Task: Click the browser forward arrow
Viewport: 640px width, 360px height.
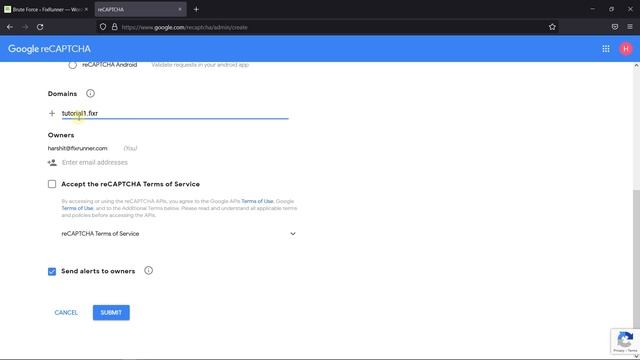Action: point(25,27)
